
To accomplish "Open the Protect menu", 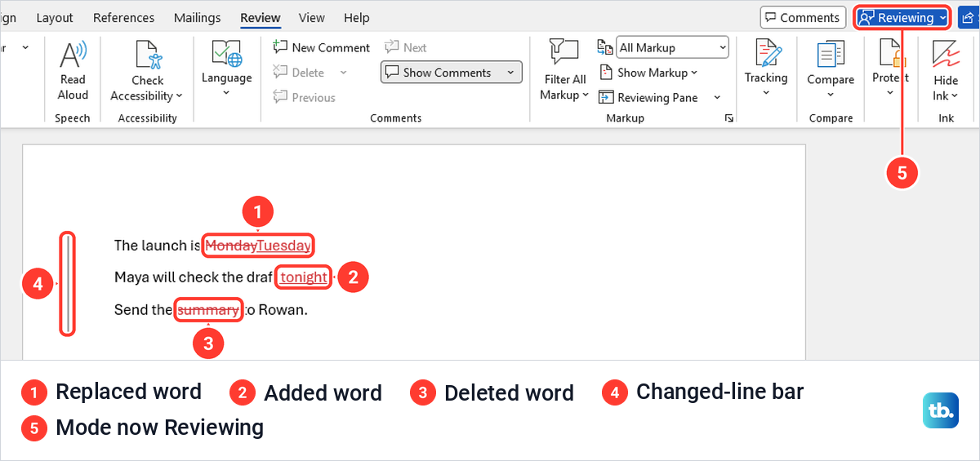I will 890,68.
